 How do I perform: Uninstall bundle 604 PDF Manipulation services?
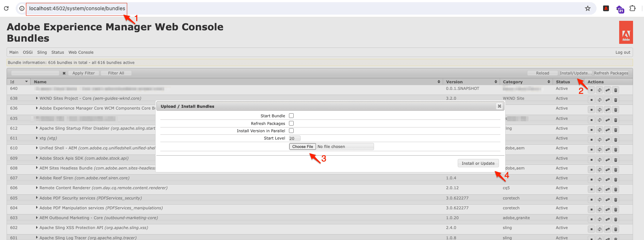coord(616,209)
